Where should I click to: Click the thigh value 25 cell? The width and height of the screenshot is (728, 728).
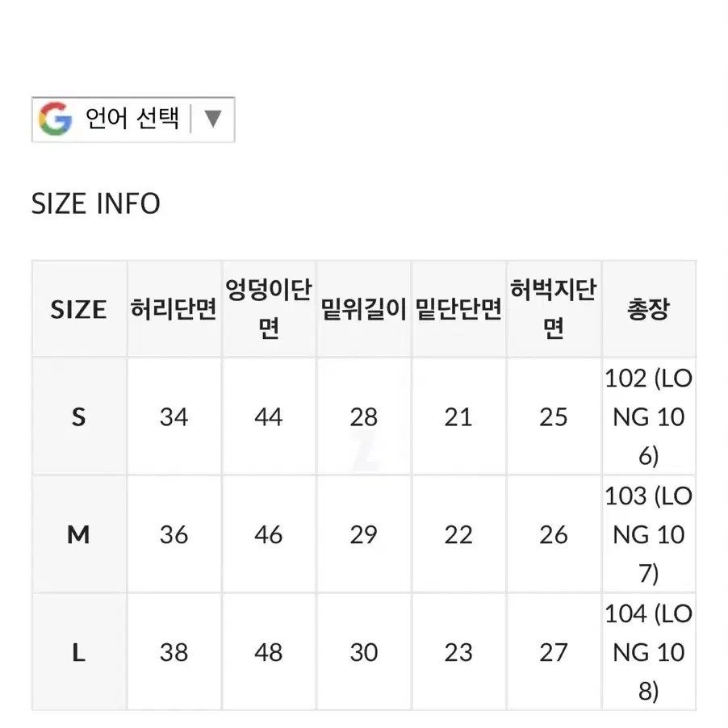point(554,416)
